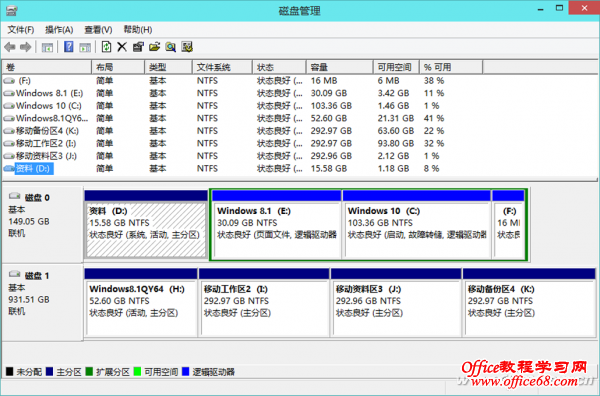The height and width of the screenshot is (396, 600).
Task: Sort by the 可用空间 column header
Action: [x=396, y=67]
